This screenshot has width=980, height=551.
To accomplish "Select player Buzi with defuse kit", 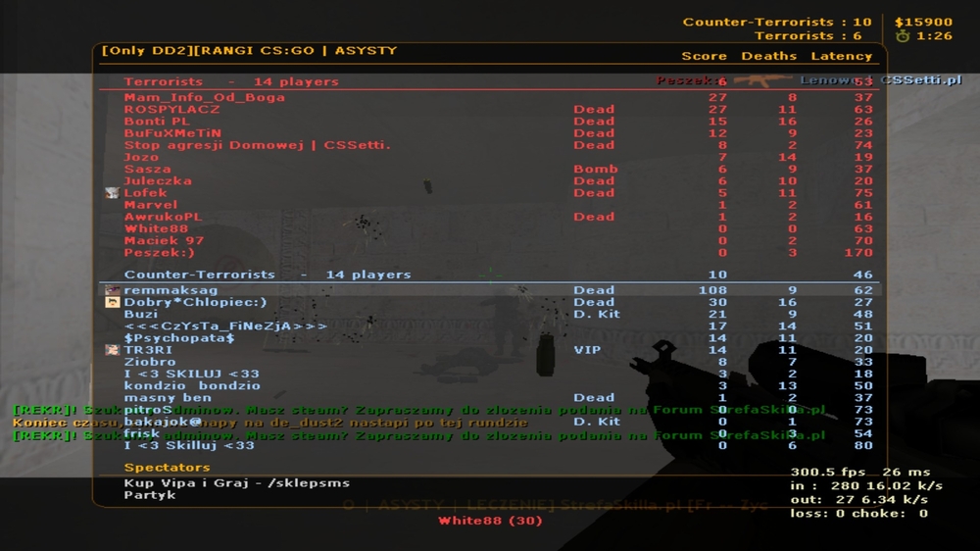I will 489,314.
